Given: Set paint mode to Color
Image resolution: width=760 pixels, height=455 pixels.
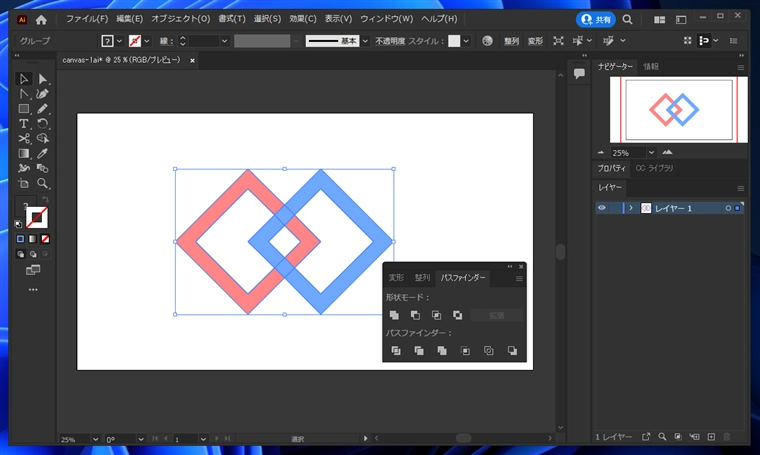Looking at the screenshot, I should tap(20, 239).
